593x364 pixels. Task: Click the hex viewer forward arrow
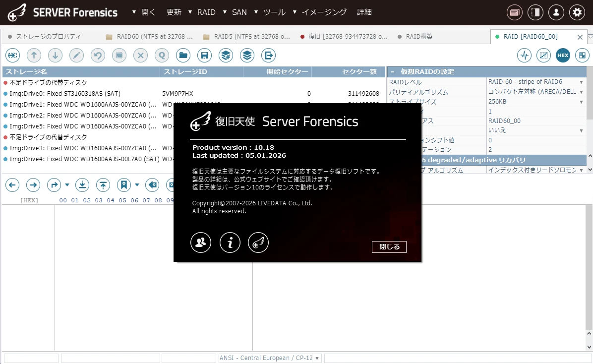33,185
